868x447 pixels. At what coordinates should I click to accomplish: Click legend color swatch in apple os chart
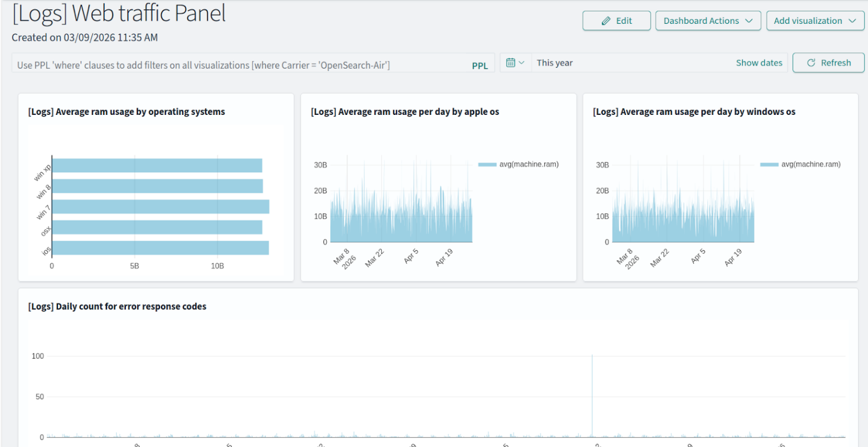point(487,164)
